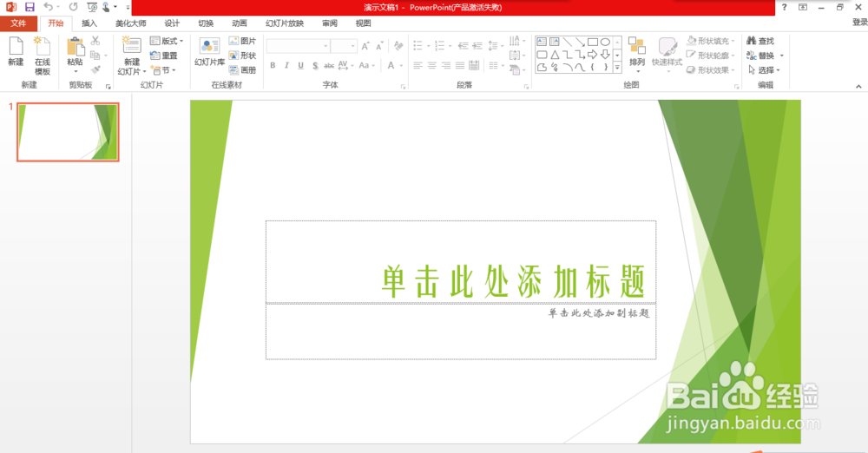Select the oval shape in gallery
868x453 pixels.
(606, 42)
